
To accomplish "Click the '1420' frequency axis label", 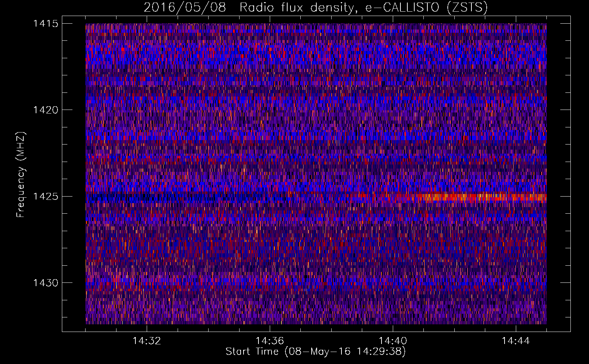I will [46, 110].
